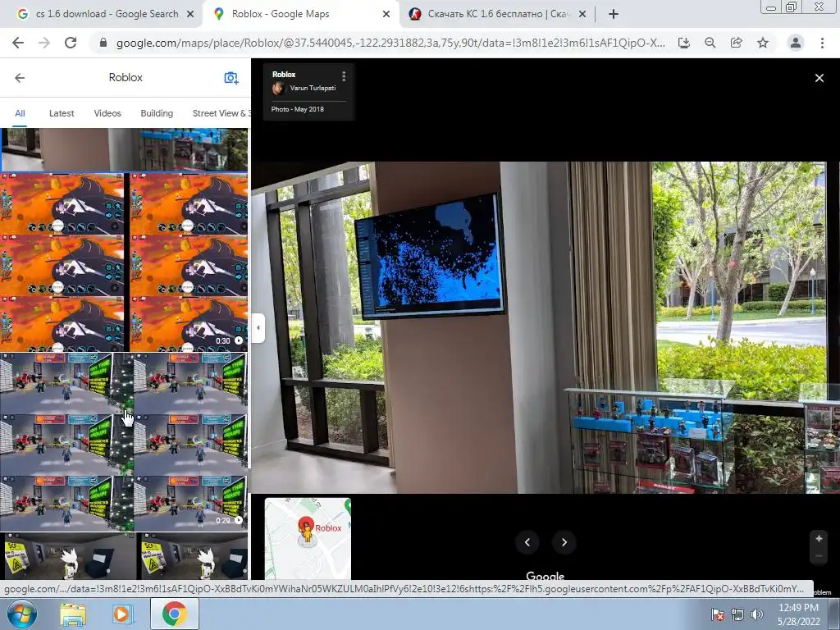Open a new browser tab
The height and width of the screenshot is (630, 840).
(x=614, y=14)
